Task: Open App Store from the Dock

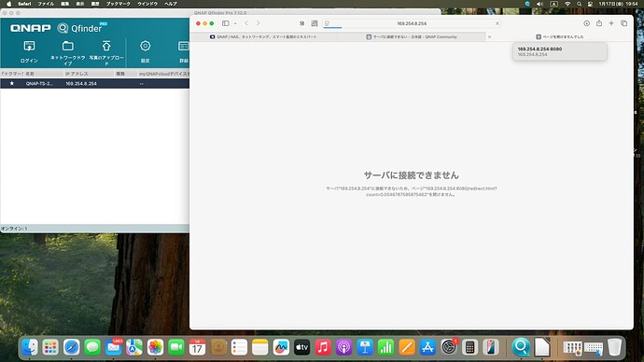Action: [427, 347]
